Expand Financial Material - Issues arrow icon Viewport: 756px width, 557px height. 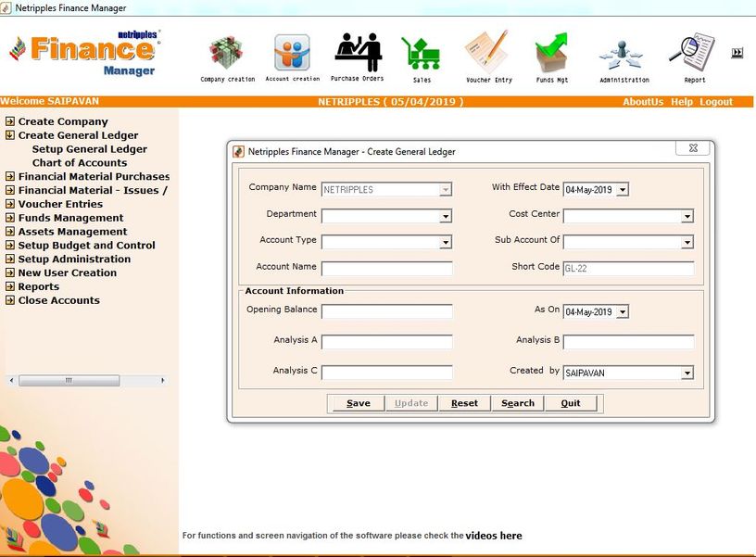[9, 190]
